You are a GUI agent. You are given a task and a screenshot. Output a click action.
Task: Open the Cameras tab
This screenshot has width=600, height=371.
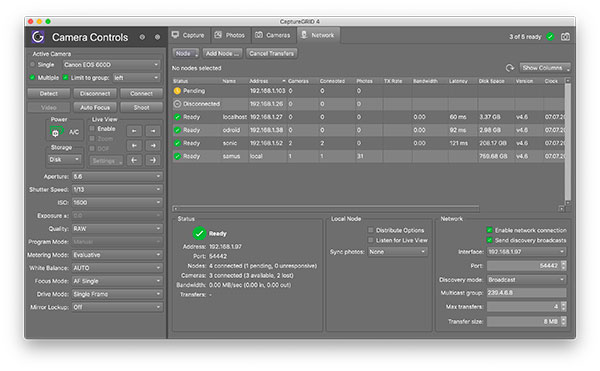[273, 35]
